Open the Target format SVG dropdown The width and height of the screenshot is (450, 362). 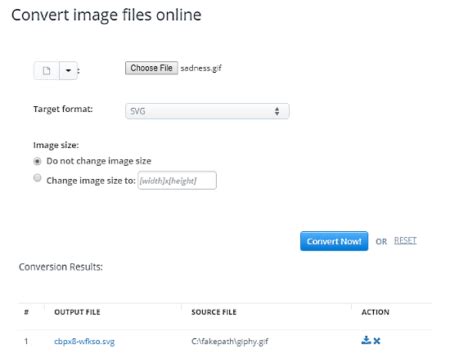click(x=207, y=111)
